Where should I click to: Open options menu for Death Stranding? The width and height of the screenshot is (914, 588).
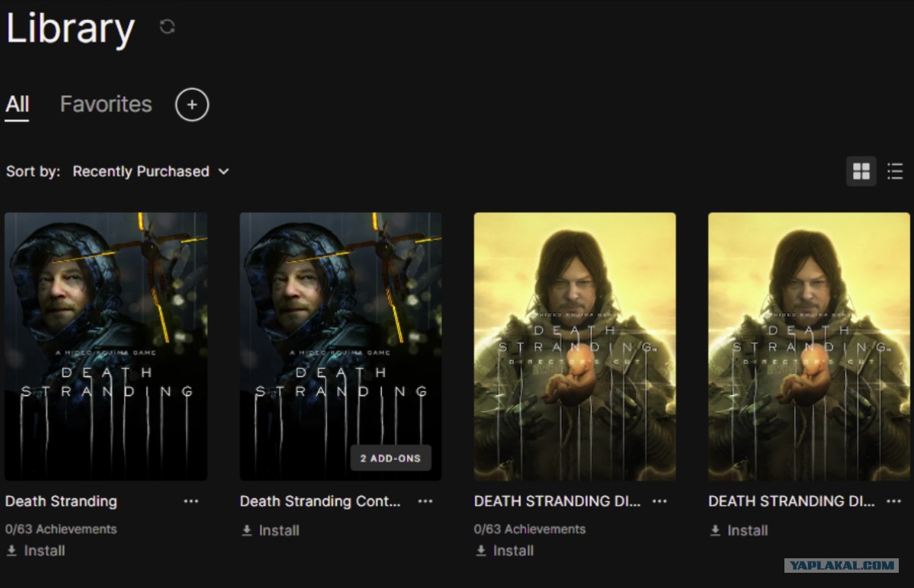pyautogui.click(x=191, y=501)
